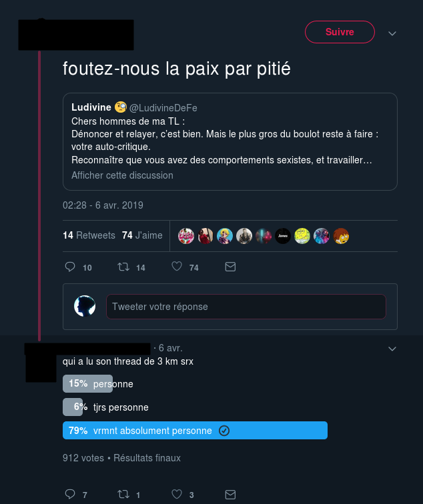Like the main tweet with 74 likes
423x504 pixels.
pyautogui.click(x=177, y=267)
